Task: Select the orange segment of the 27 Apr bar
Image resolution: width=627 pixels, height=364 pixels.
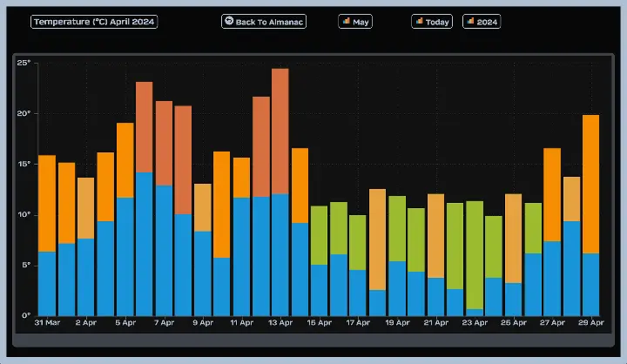Action: (551, 194)
